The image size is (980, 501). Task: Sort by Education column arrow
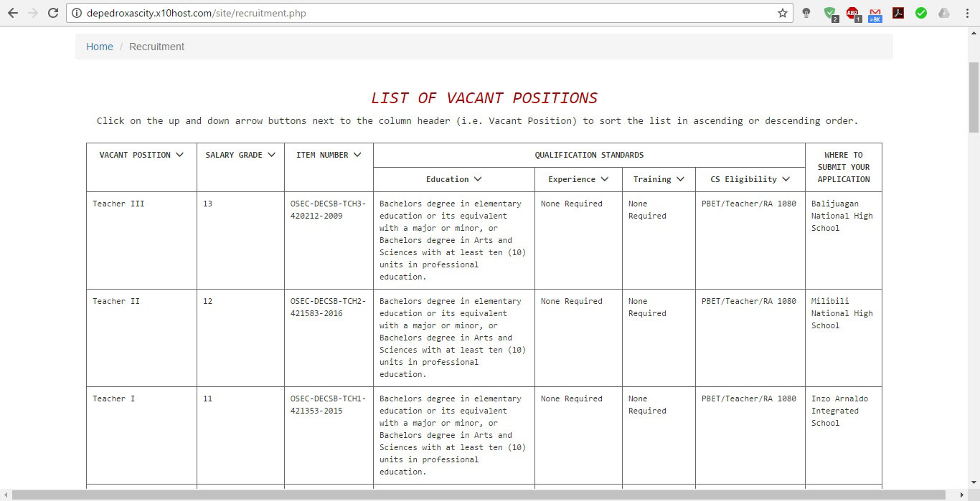478,179
